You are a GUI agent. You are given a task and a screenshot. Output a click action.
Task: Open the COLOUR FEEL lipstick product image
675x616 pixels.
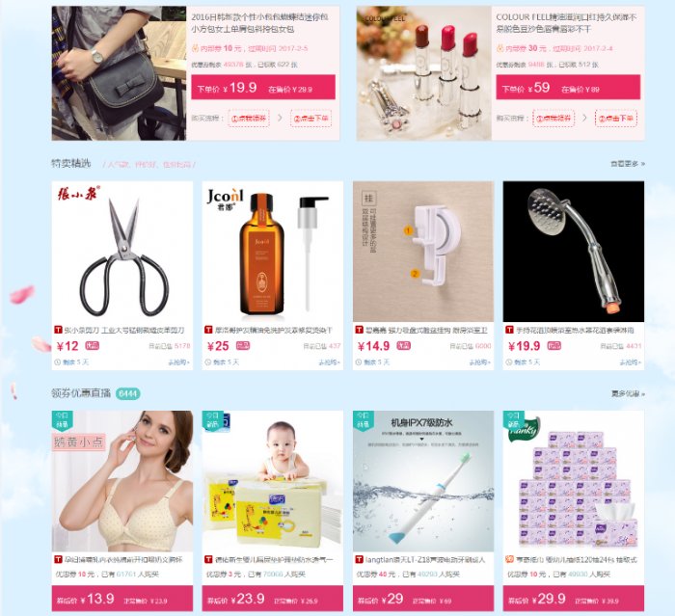pos(423,73)
